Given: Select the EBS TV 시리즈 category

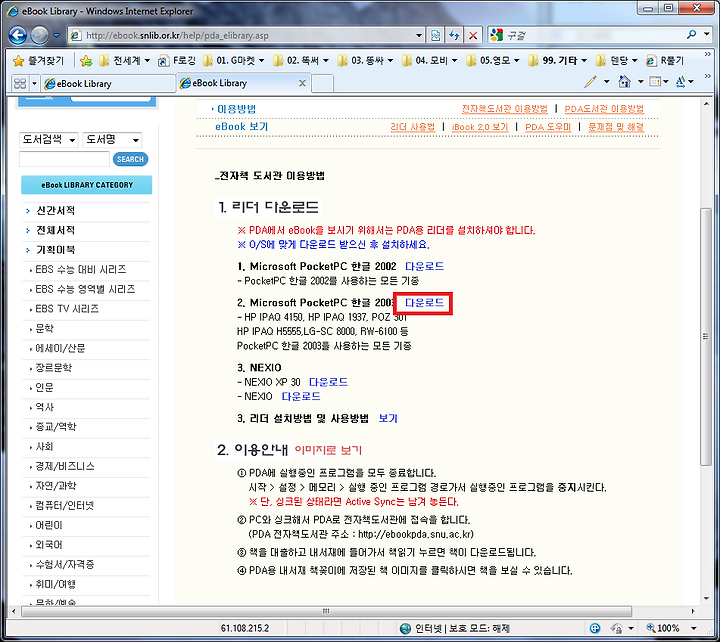Looking at the screenshot, I should [67, 309].
